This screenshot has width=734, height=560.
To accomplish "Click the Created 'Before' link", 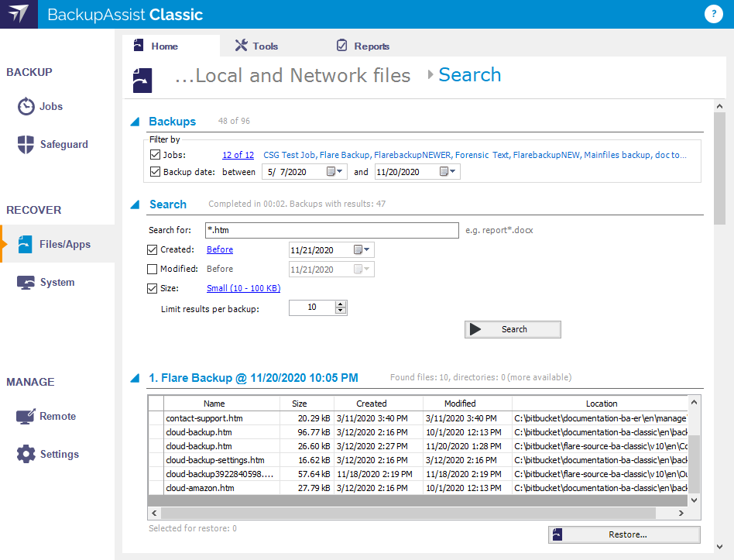I will [x=220, y=249].
